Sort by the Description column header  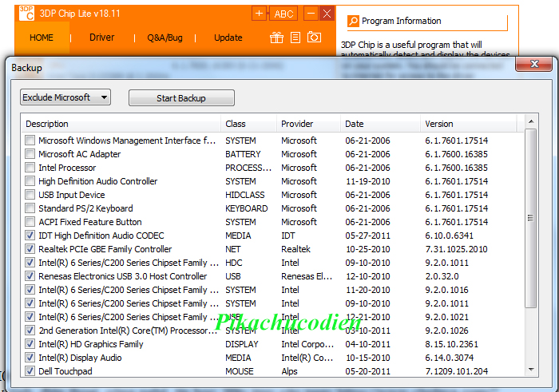tap(121, 124)
